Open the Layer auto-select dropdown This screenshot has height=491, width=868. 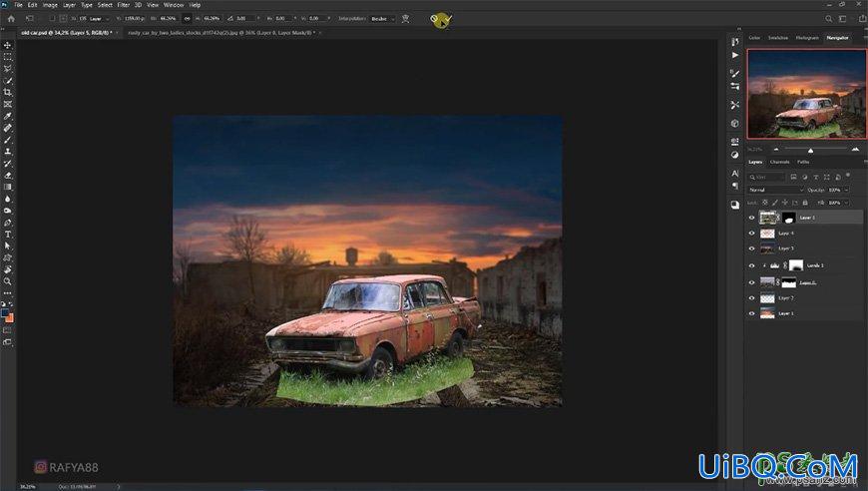[98, 19]
